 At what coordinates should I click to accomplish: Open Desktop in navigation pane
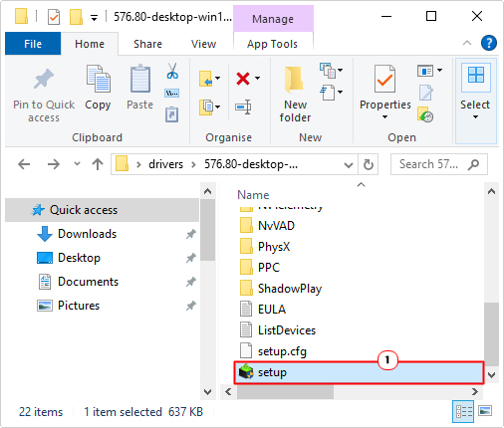(x=79, y=258)
